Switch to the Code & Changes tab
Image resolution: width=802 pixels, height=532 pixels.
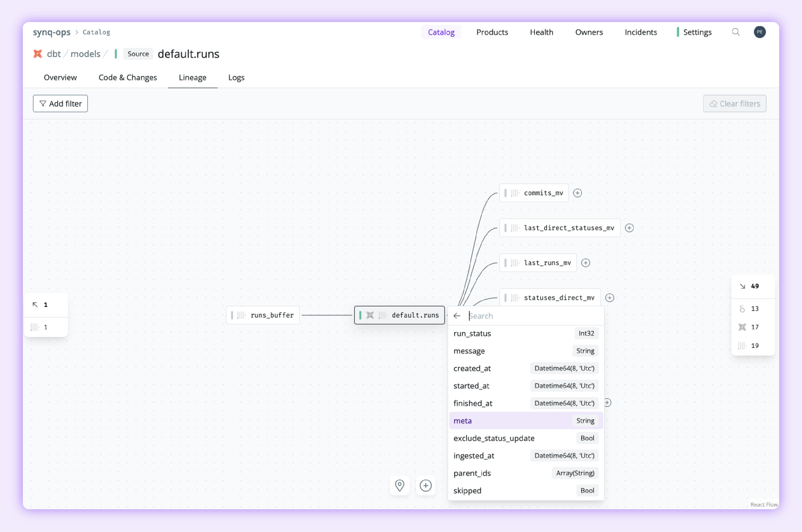tap(128, 77)
